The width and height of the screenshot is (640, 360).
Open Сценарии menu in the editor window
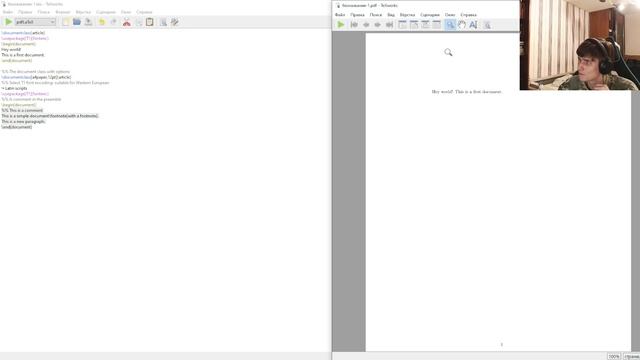coord(106,12)
